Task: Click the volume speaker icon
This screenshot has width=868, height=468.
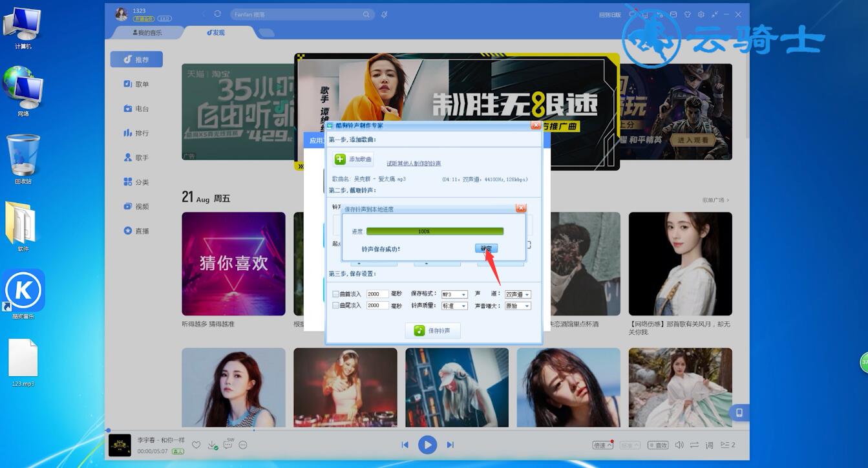Action: pyautogui.click(x=679, y=445)
